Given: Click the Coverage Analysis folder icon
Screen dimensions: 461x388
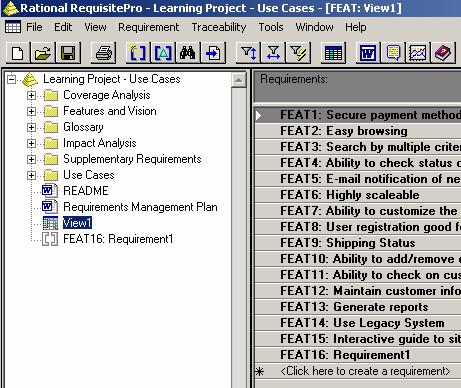Looking at the screenshot, I should click(x=51, y=95).
